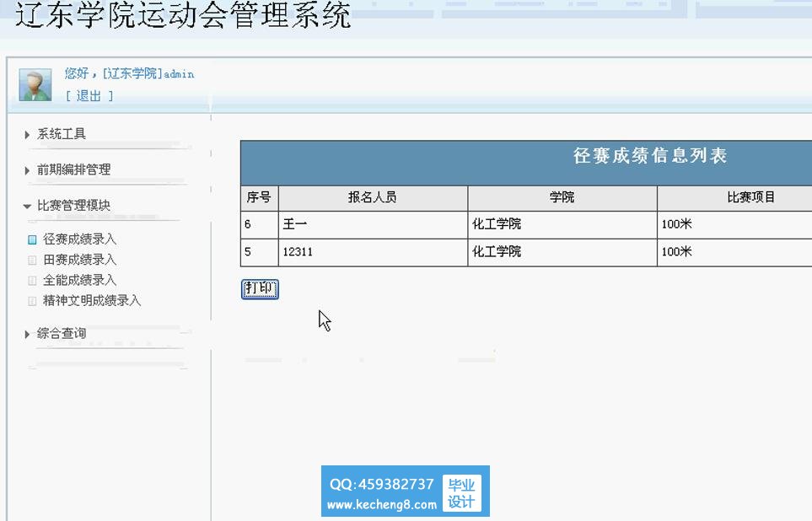Click 100米 in the 王一 row
812x521 pixels.
pyautogui.click(x=677, y=224)
